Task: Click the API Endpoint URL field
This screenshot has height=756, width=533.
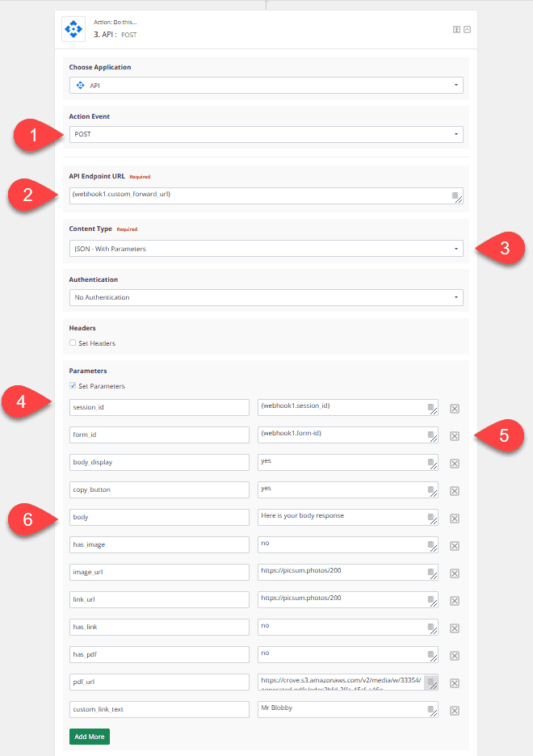Action: coord(266,195)
